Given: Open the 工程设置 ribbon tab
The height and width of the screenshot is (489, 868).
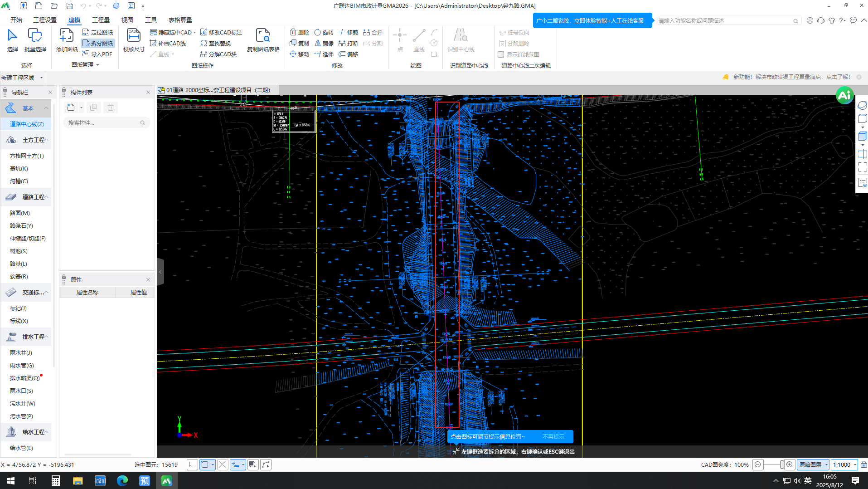Looking at the screenshot, I should pos(45,20).
